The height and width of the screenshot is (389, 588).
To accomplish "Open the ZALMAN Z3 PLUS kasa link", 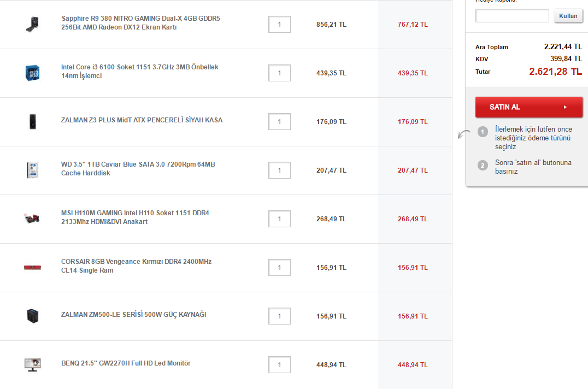I will tap(142, 120).
